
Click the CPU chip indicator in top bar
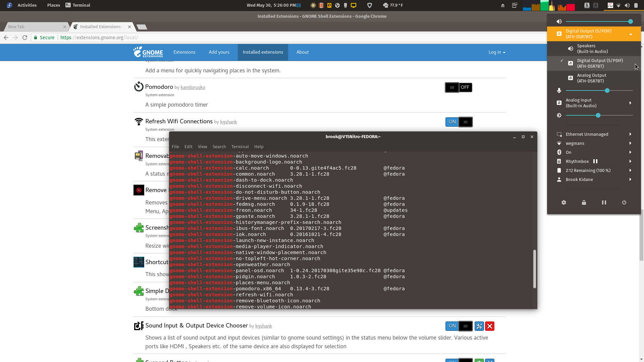(313, 5)
